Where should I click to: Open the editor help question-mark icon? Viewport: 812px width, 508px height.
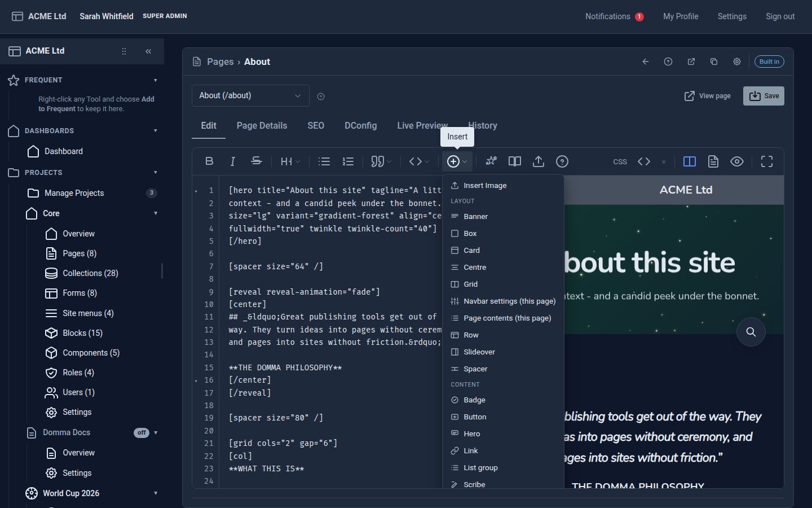click(562, 161)
